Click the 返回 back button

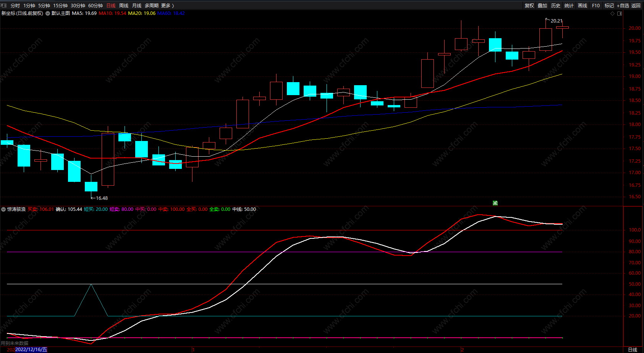[x=636, y=6]
